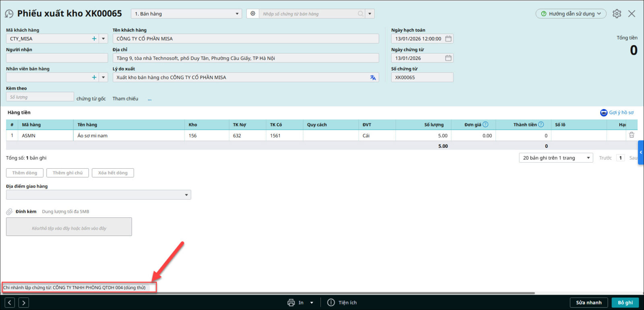Add new Nhân viên bán hàng plus icon

point(94,77)
